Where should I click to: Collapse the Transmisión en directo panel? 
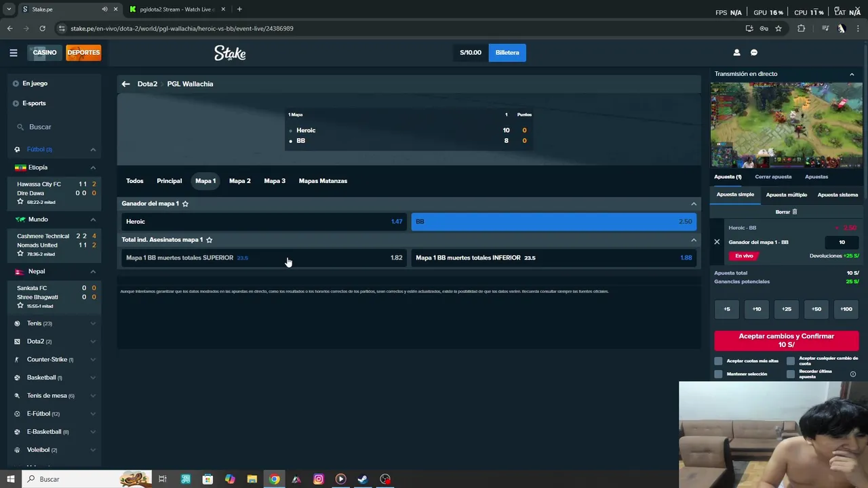[x=852, y=74]
